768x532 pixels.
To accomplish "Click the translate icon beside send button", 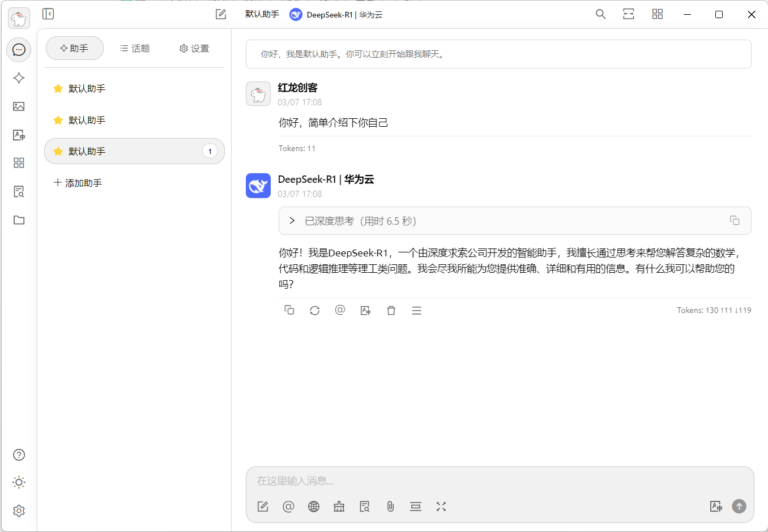I will [716, 507].
